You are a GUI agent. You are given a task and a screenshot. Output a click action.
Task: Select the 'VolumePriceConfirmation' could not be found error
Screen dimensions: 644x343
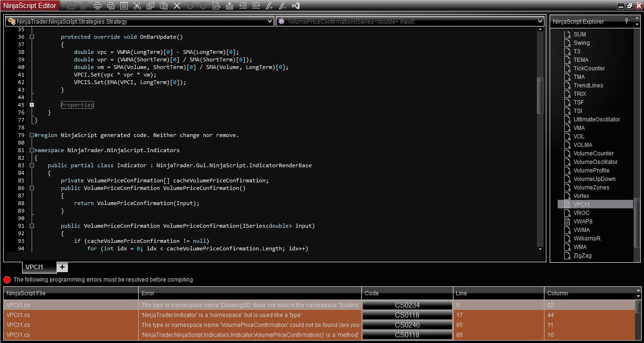(x=319, y=325)
